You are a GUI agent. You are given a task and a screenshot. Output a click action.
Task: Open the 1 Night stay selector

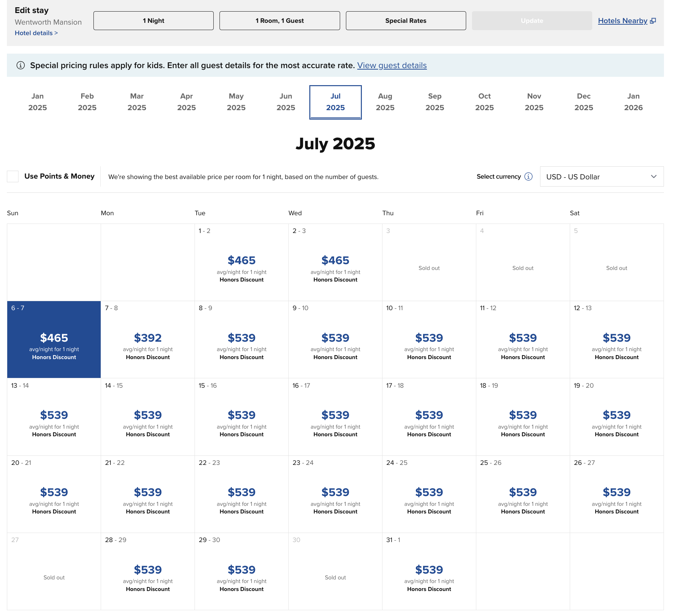tap(153, 21)
